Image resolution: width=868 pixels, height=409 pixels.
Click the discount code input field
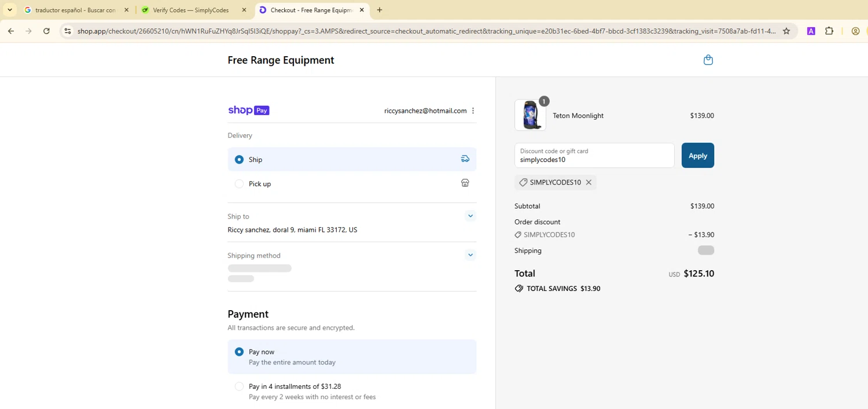(594, 155)
